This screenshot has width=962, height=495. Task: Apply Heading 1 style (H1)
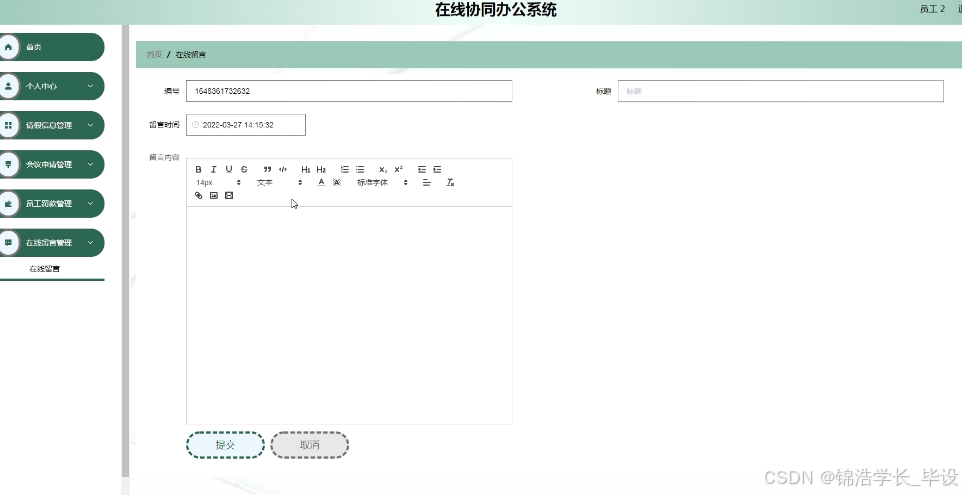306,169
